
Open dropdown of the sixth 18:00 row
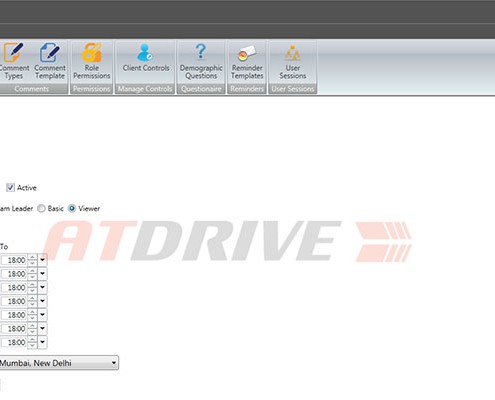pyautogui.click(x=42, y=328)
